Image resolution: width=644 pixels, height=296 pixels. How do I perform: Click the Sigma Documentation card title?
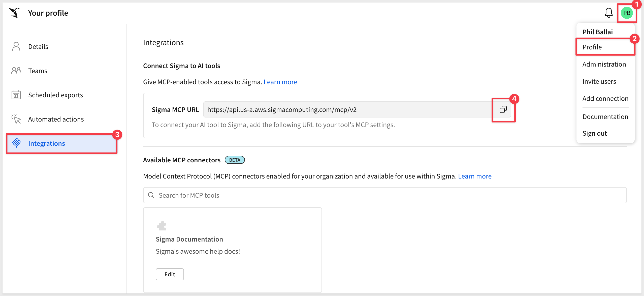189,239
